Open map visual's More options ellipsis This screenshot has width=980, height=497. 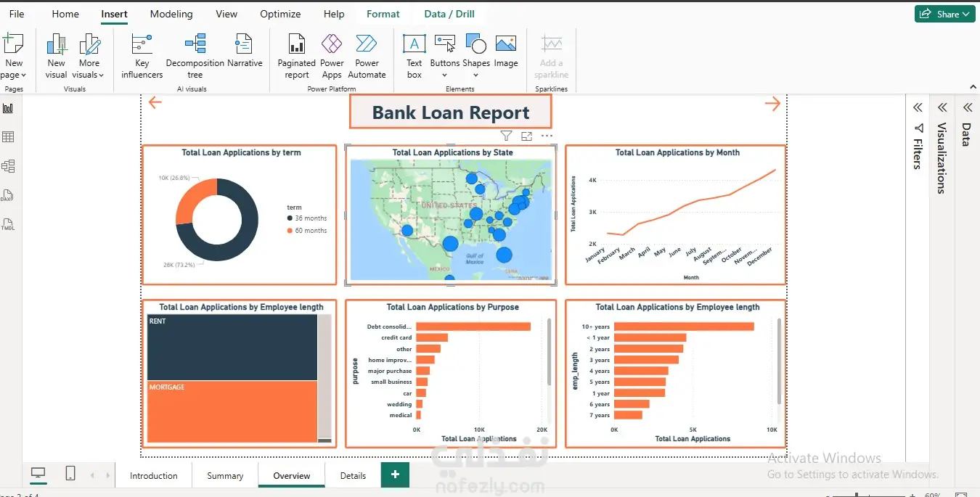pos(547,136)
